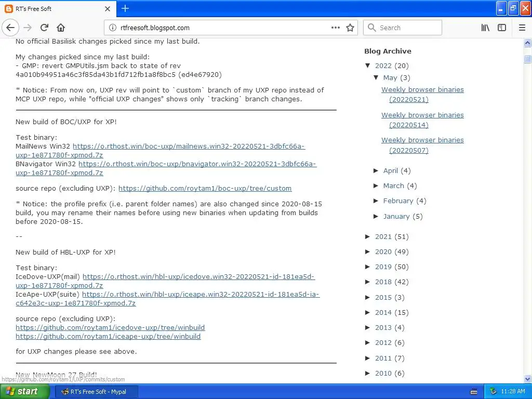Download the BNavigator Win32 binary link

coord(197,164)
